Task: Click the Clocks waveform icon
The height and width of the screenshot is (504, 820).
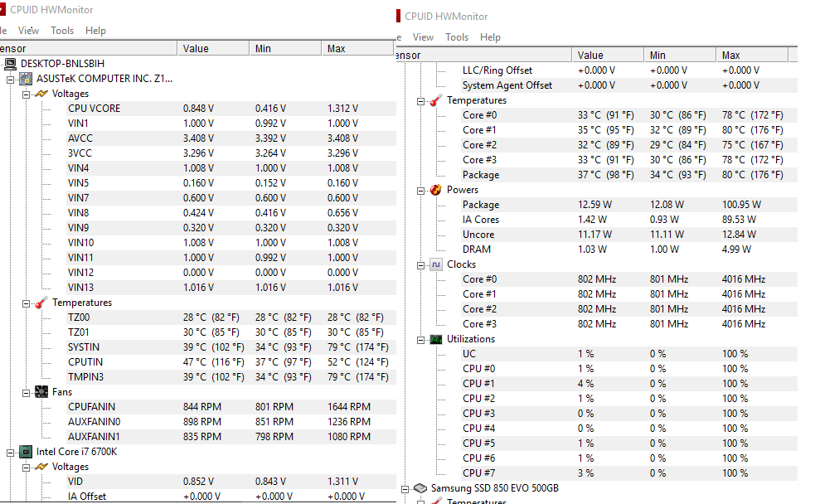Action: click(435, 264)
